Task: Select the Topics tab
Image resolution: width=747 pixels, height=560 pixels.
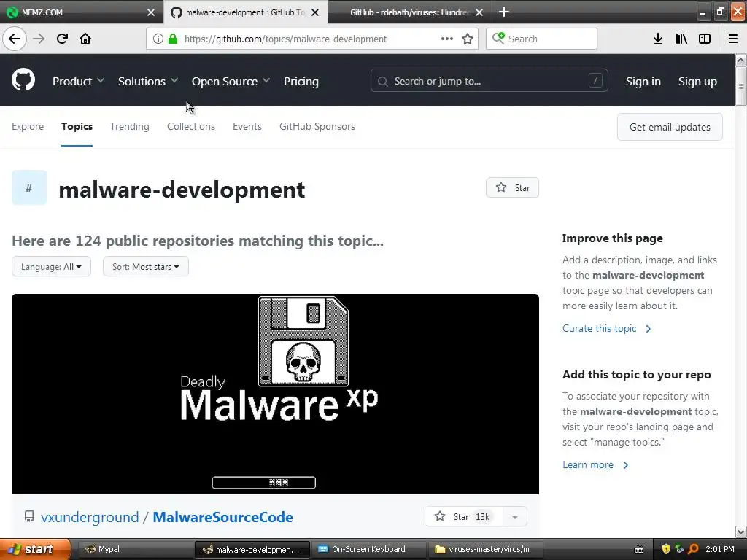Action: [77, 126]
